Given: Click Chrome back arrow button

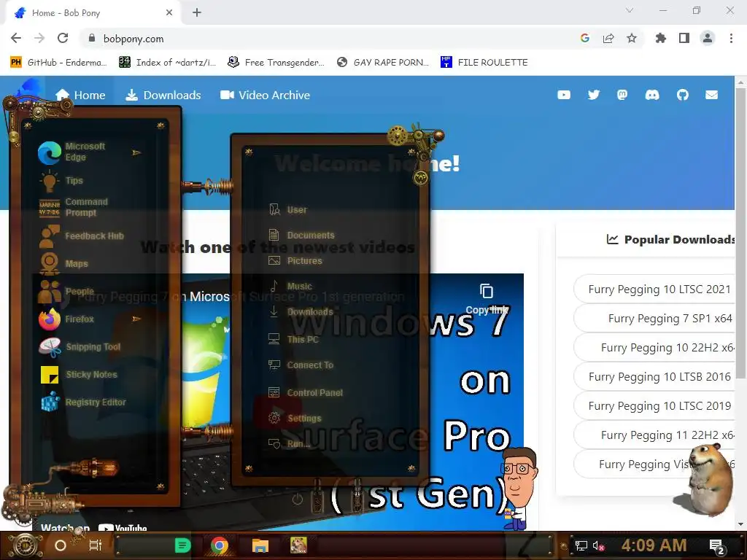Looking at the screenshot, I should click(x=16, y=38).
